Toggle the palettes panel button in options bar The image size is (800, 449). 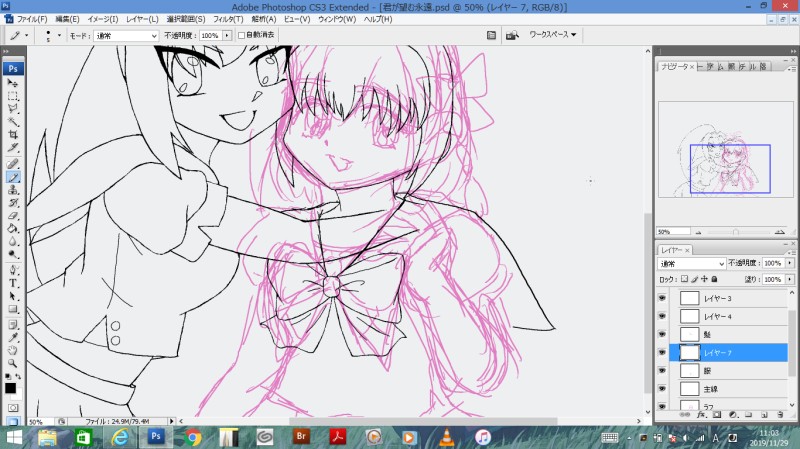click(491, 35)
